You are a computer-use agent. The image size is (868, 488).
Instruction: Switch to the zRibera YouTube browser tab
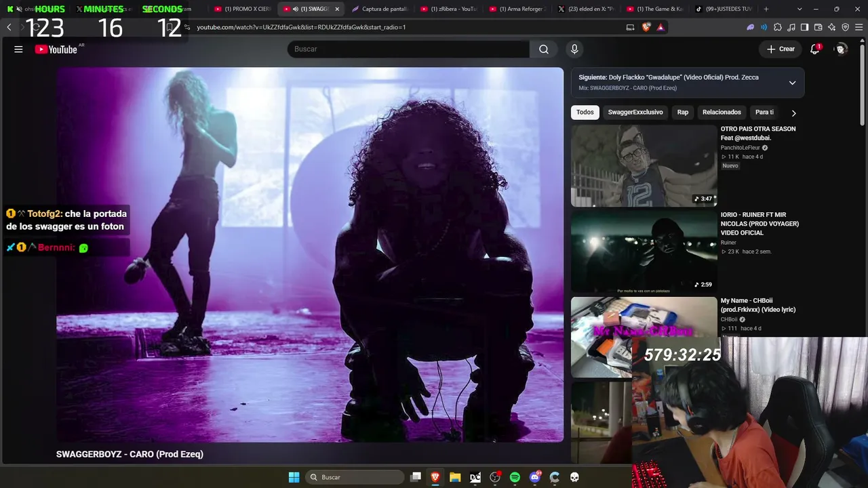[x=448, y=9]
